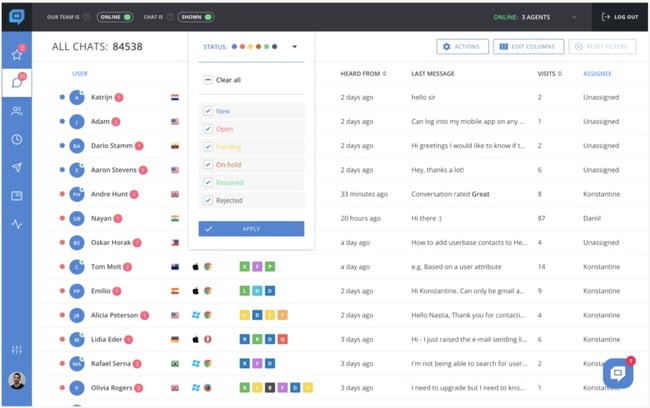The image size is (650, 408).
Task: Click the profile avatar in the sidebar
Action: click(16, 381)
